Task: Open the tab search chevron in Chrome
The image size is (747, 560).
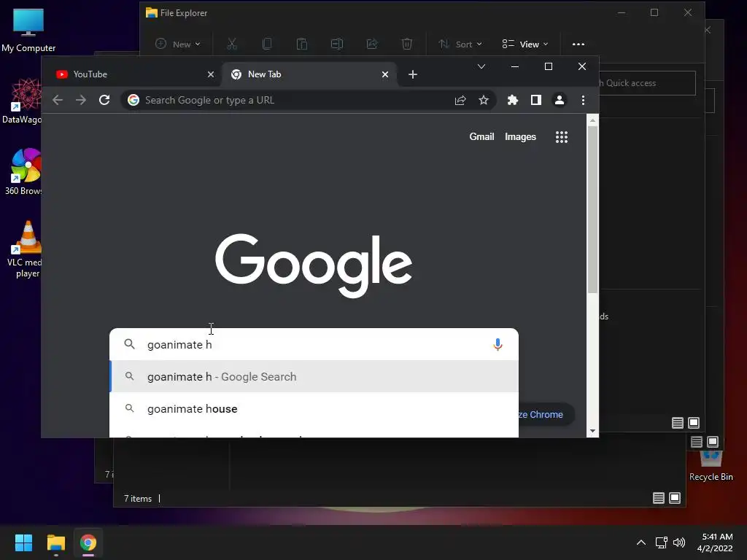Action: point(481,66)
